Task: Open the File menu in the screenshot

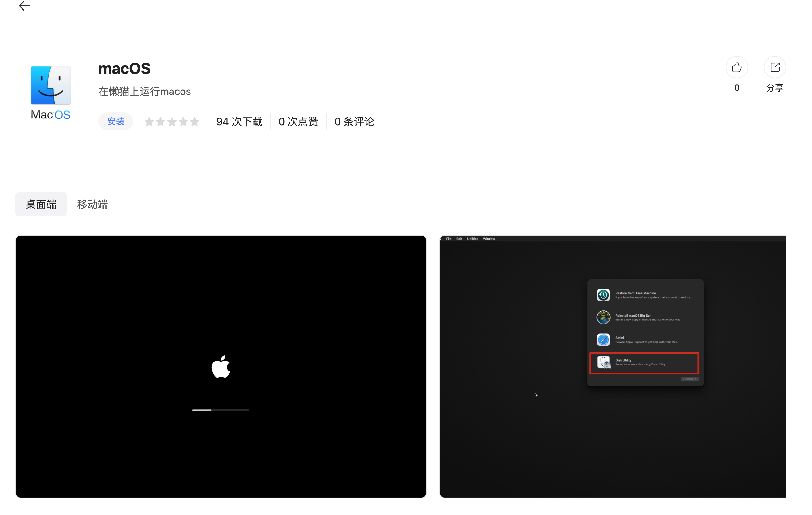Action: pos(448,238)
